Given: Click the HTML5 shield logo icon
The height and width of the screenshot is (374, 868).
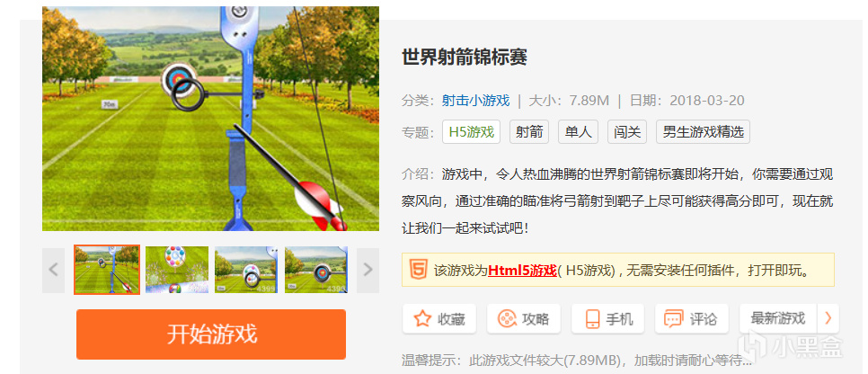Looking at the screenshot, I should click(x=418, y=270).
